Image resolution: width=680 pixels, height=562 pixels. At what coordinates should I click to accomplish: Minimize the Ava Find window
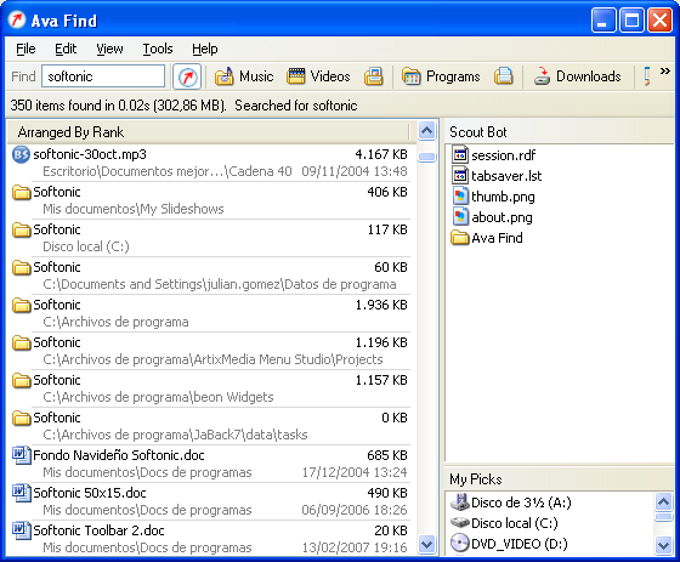603,20
